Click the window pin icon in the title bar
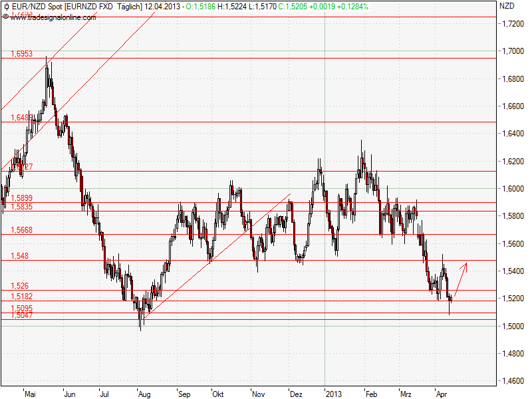Viewport: 532px width, 399px height. click(8, 7)
